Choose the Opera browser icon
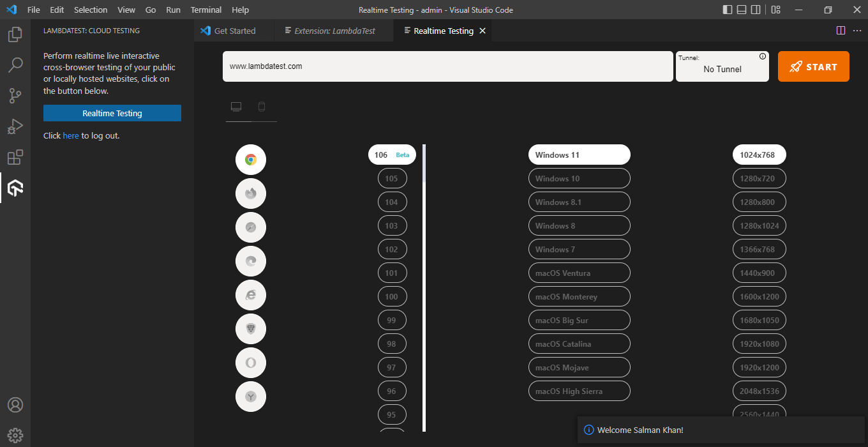Image resolution: width=868 pixels, height=447 pixels. (251, 363)
